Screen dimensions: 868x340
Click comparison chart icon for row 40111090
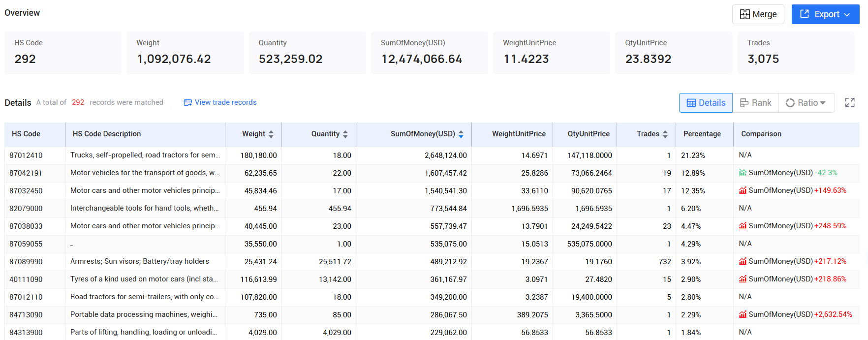pyautogui.click(x=743, y=279)
